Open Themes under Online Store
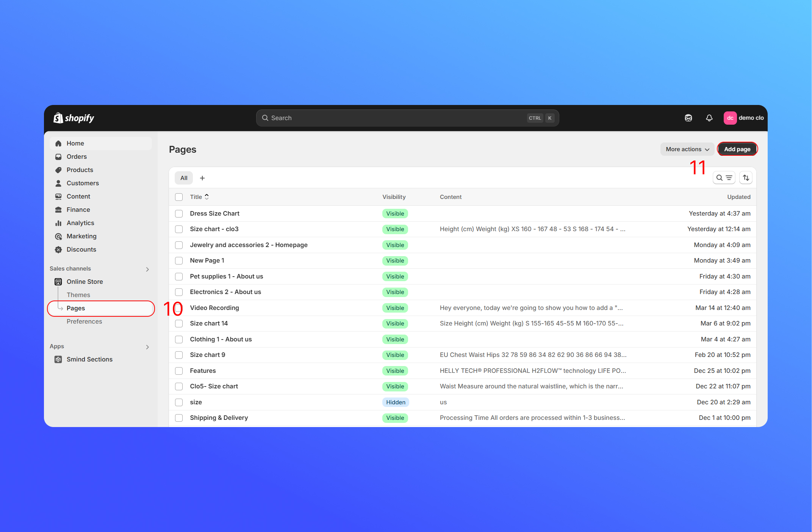This screenshot has height=532, width=812. point(78,295)
